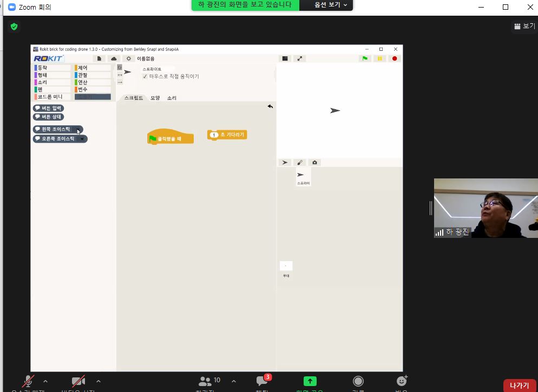Open the cloud menu icon
The image size is (538, 392).
[x=114, y=58]
